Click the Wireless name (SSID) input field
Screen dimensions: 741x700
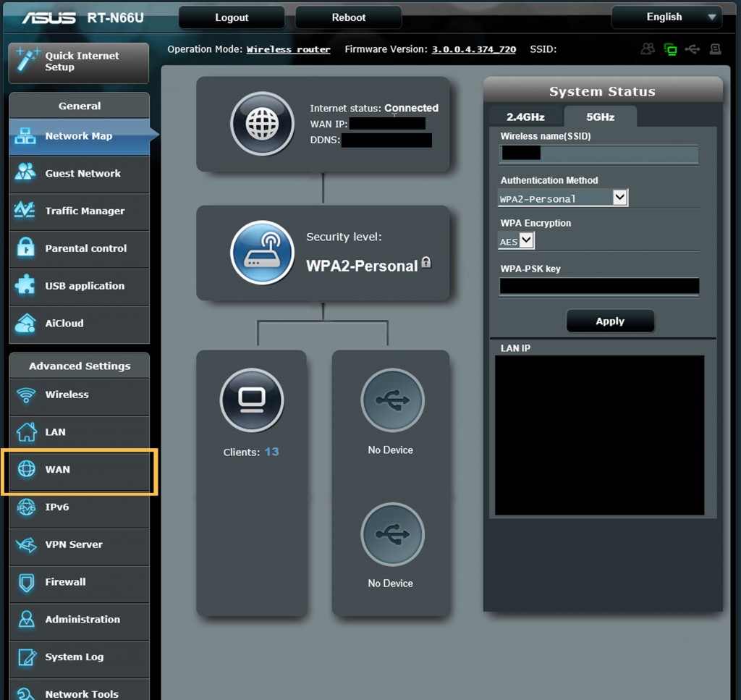[598, 153]
